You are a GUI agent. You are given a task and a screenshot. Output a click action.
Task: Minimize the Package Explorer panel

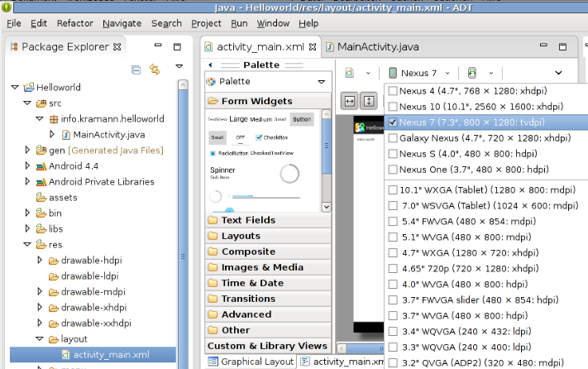tap(158, 45)
